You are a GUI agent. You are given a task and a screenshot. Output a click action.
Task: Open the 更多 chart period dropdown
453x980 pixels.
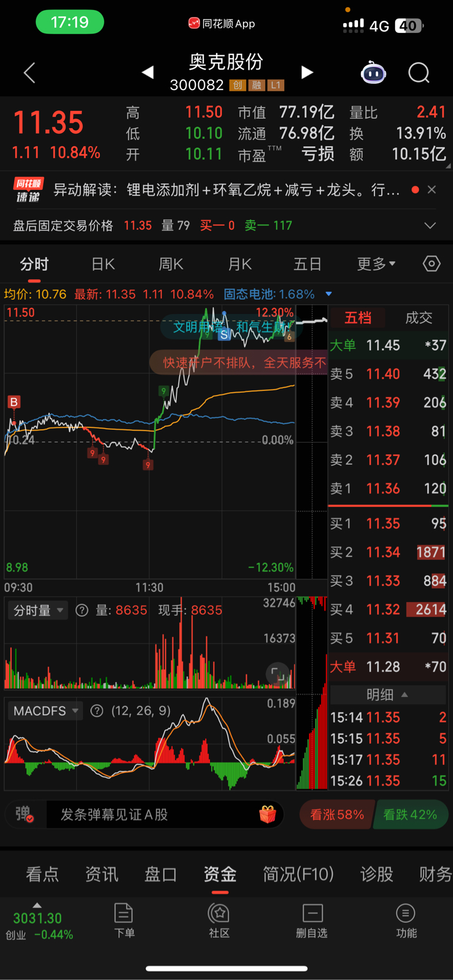(376, 264)
